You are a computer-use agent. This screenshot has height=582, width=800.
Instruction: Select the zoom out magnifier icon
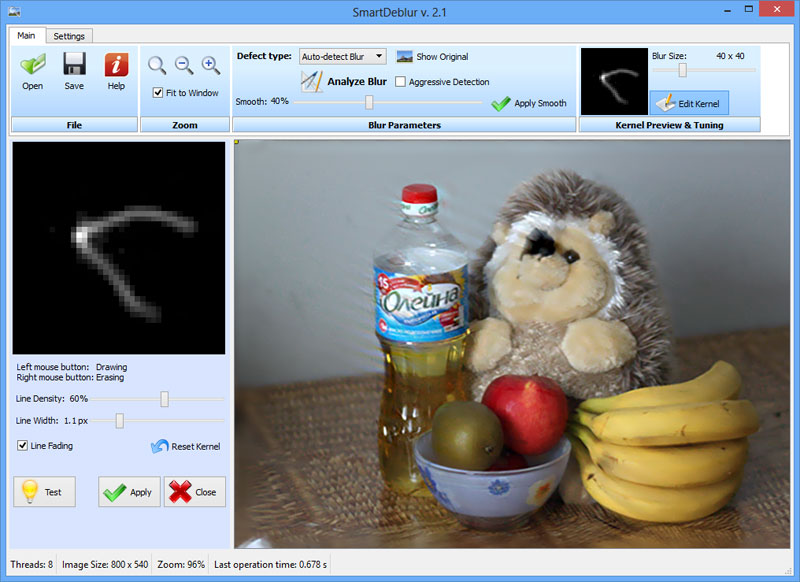tap(184, 65)
